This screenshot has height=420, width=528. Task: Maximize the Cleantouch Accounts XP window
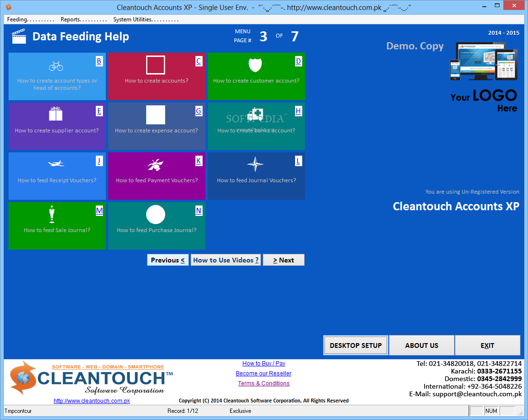coord(497,5)
